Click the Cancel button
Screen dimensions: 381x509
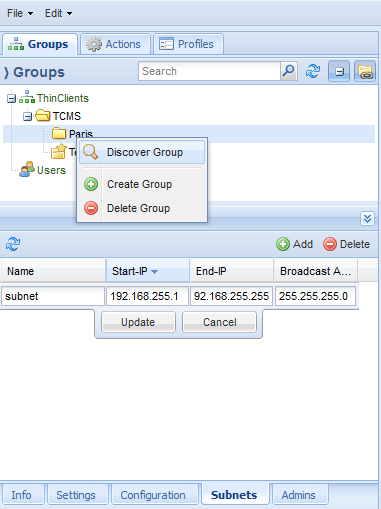coord(220,322)
